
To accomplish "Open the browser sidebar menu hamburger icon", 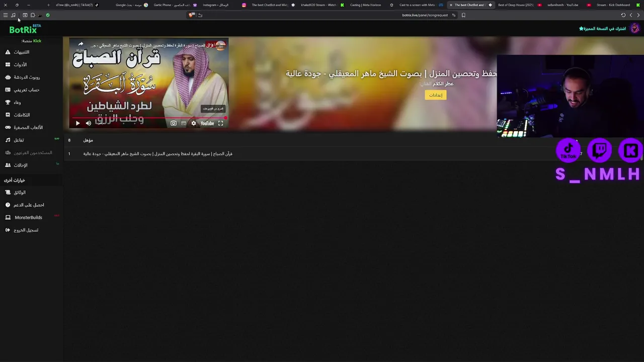I will pos(6,15).
